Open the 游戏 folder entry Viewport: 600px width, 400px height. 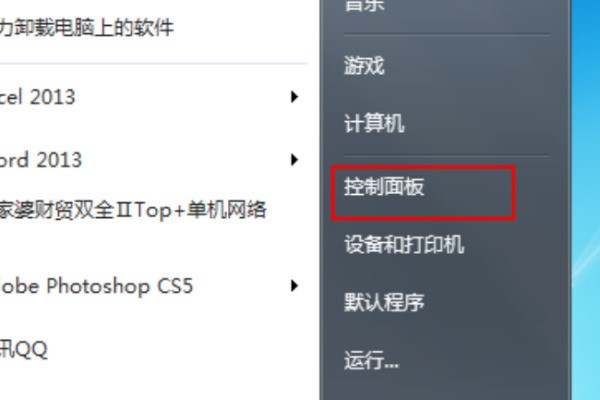click(364, 65)
